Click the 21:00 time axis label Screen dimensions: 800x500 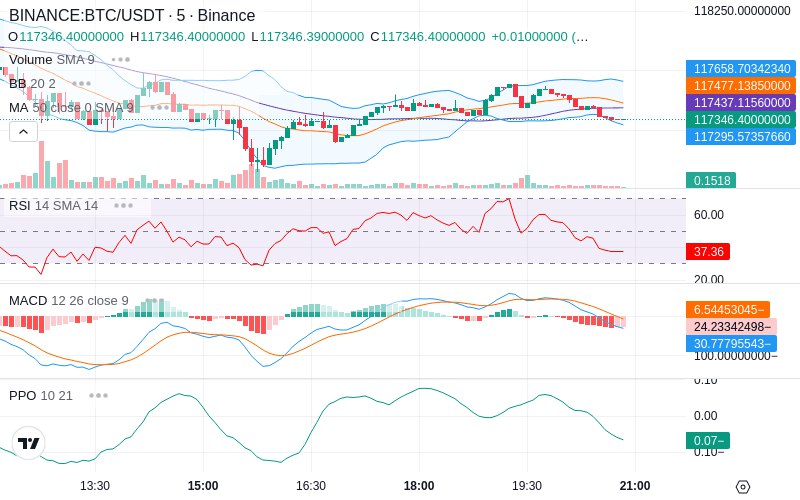tap(635, 486)
